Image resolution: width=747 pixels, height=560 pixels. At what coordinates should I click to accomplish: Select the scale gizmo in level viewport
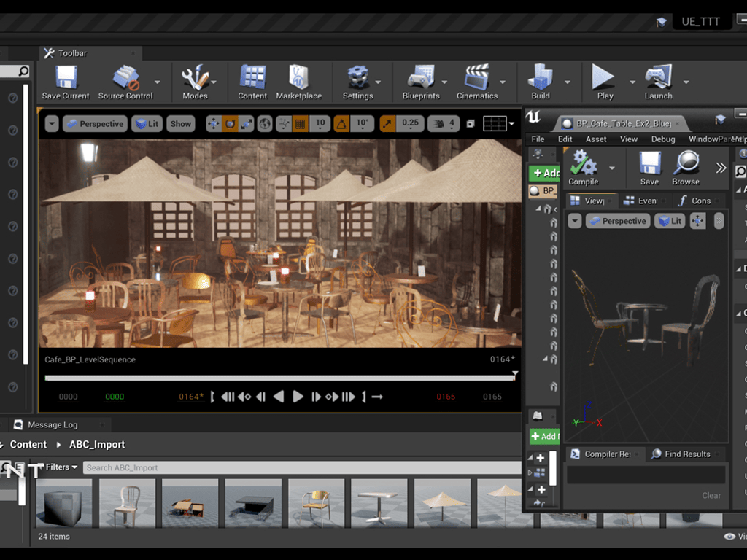[247, 124]
